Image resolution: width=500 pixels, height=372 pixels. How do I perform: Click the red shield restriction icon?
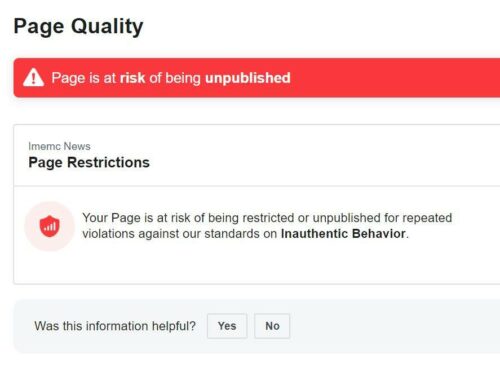point(49,226)
